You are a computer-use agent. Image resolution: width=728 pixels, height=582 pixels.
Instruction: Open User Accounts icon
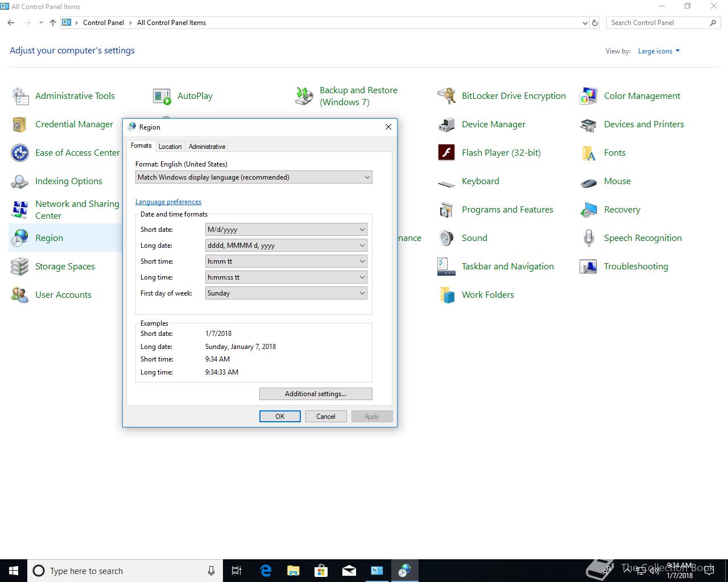[x=20, y=295]
